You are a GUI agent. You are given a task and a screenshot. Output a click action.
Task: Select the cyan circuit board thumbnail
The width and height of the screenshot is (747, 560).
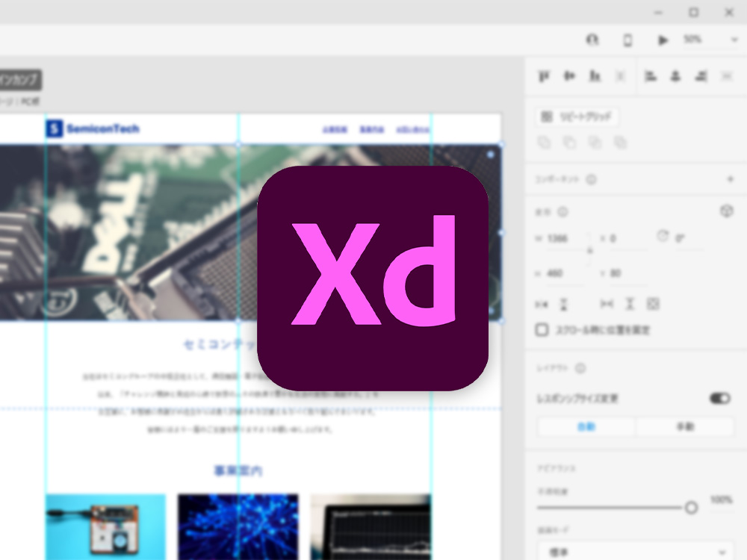(x=106, y=527)
